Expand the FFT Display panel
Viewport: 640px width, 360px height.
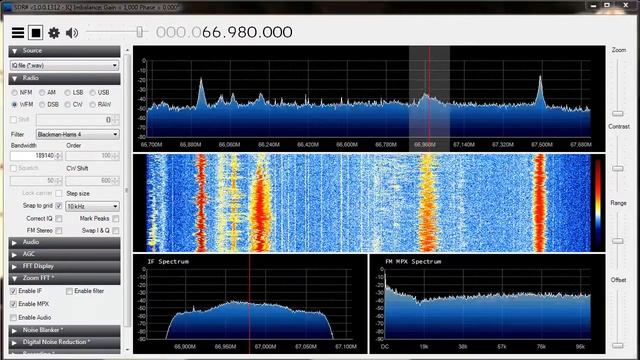tap(64, 266)
